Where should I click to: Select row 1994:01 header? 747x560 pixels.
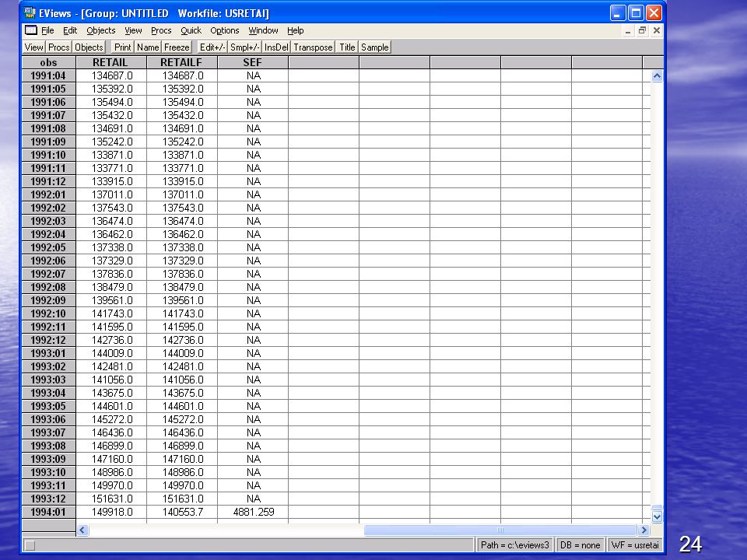(48, 512)
